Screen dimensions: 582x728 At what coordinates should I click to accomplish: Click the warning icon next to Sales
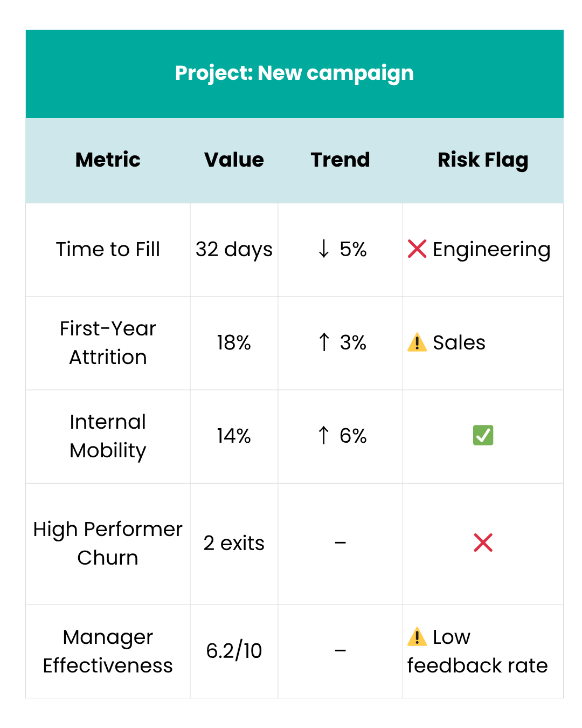tap(417, 342)
